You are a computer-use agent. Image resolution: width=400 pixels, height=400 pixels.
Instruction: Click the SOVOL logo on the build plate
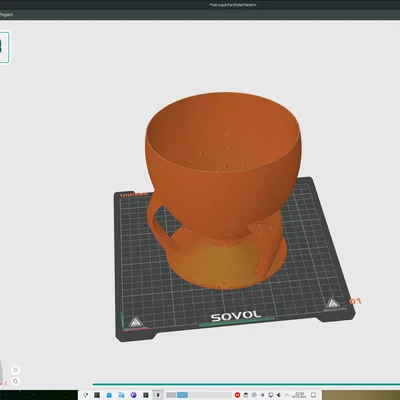coord(236,316)
